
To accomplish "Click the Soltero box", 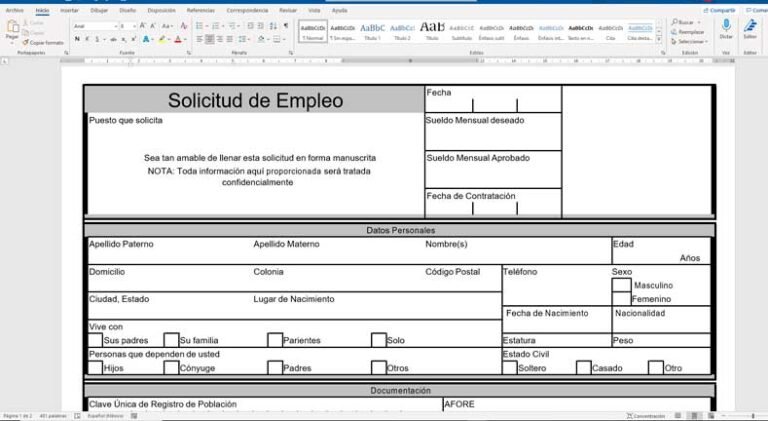I will [x=510, y=368].
